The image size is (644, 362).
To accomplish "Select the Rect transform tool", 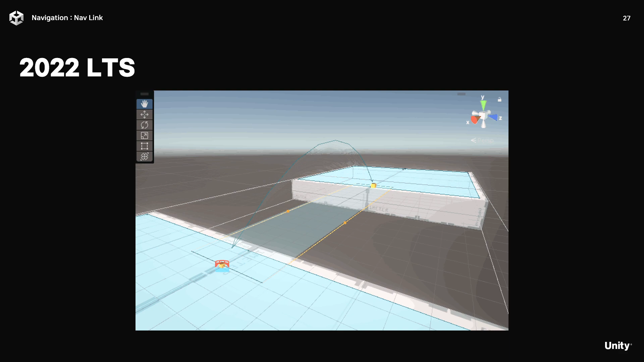I will coord(145,146).
